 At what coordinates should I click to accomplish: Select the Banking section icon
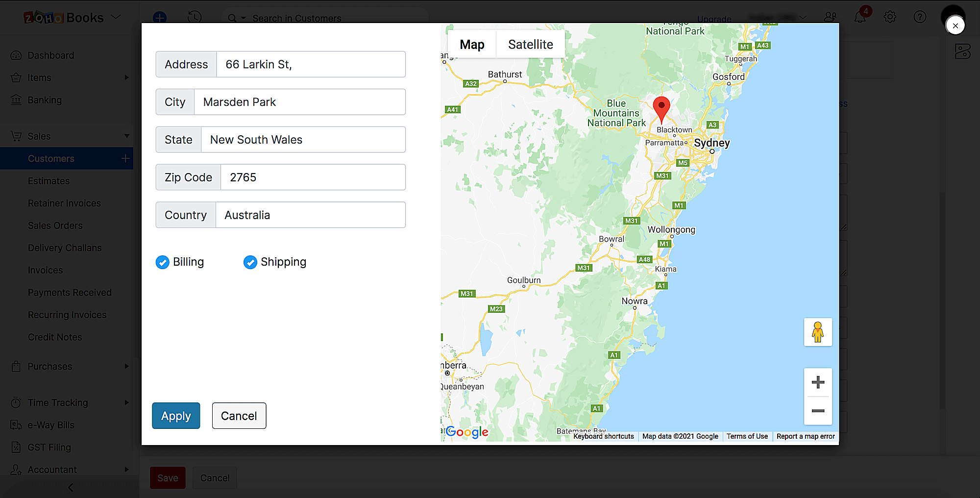tap(16, 100)
